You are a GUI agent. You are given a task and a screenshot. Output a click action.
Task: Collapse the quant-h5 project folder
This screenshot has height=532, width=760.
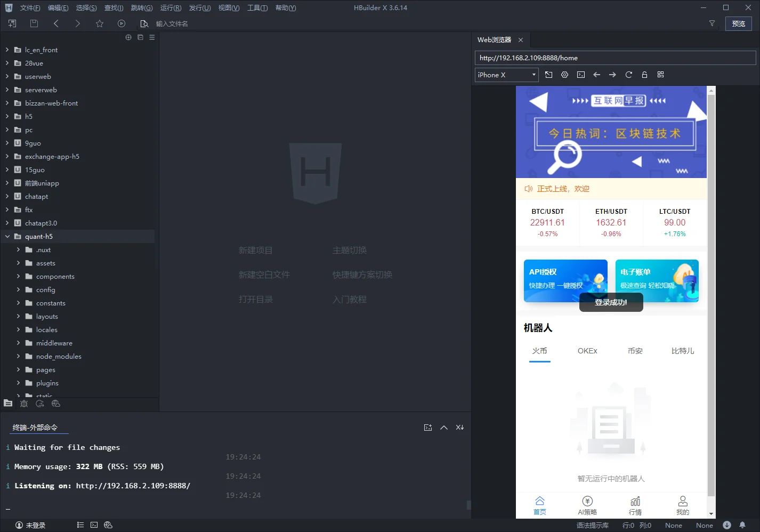pyautogui.click(x=7, y=236)
